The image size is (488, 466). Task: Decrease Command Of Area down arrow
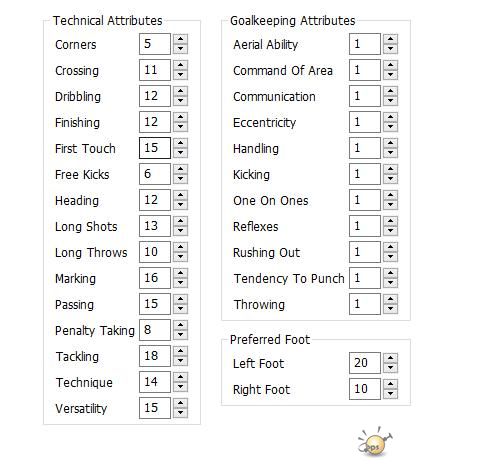point(390,75)
